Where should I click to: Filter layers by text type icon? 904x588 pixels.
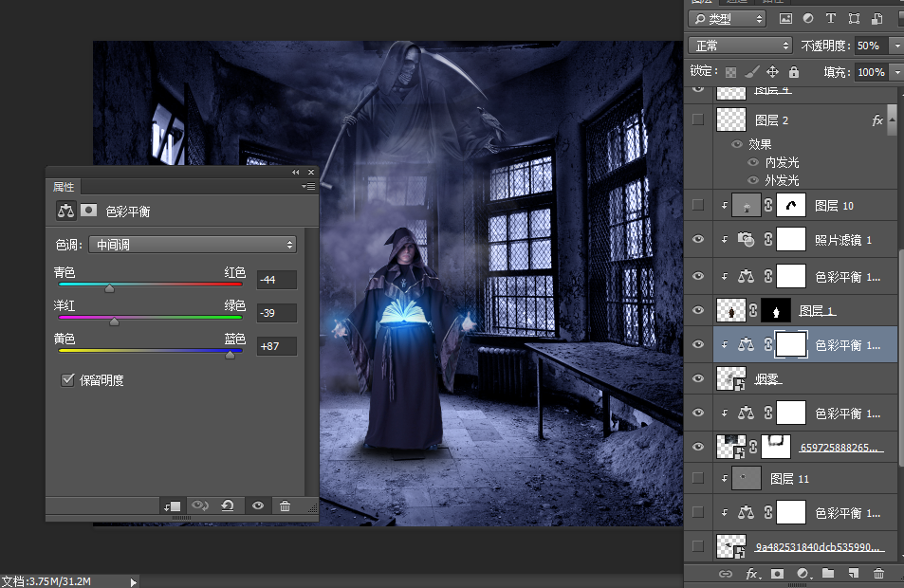831,18
